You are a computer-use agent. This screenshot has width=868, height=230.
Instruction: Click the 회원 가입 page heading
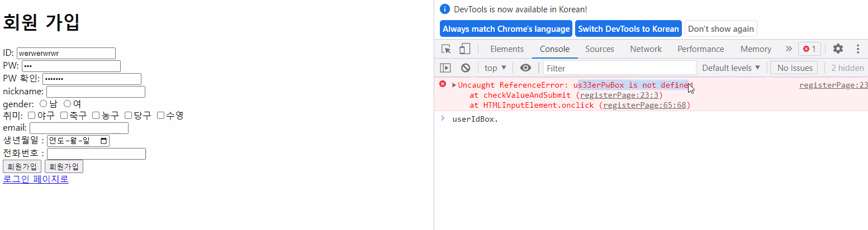pyautogui.click(x=41, y=23)
